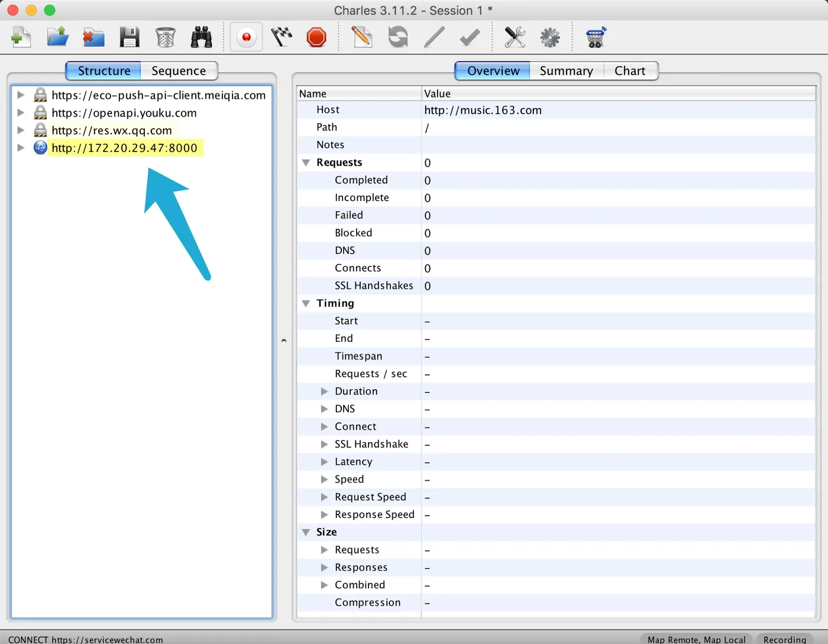This screenshot has height=644, width=828.
Task: Toggle recording with the red record button
Action: pos(246,37)
